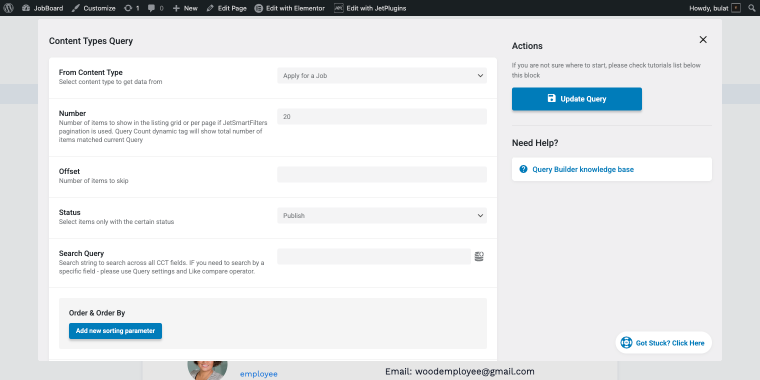This screenshot has width=760, height=380.
Task: Click the JetPlugins icon in admin bar
Action: coord(339,8)
